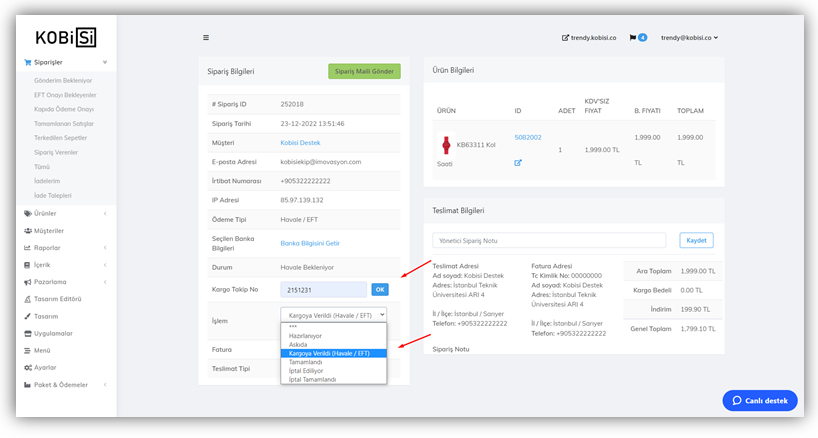Click Sipariş Maili Gönder button
This screenshot has width=818, height=438.
(x=364, y=71)
